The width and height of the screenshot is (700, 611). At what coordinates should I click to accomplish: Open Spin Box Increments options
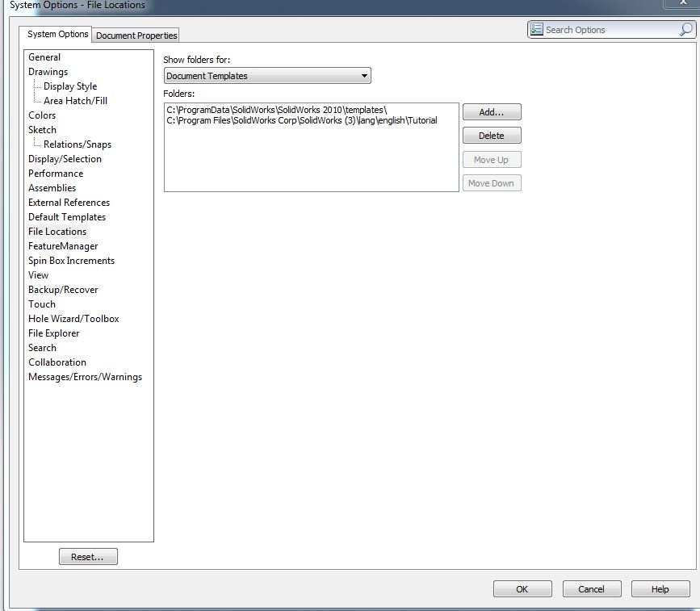coord(71,261)
